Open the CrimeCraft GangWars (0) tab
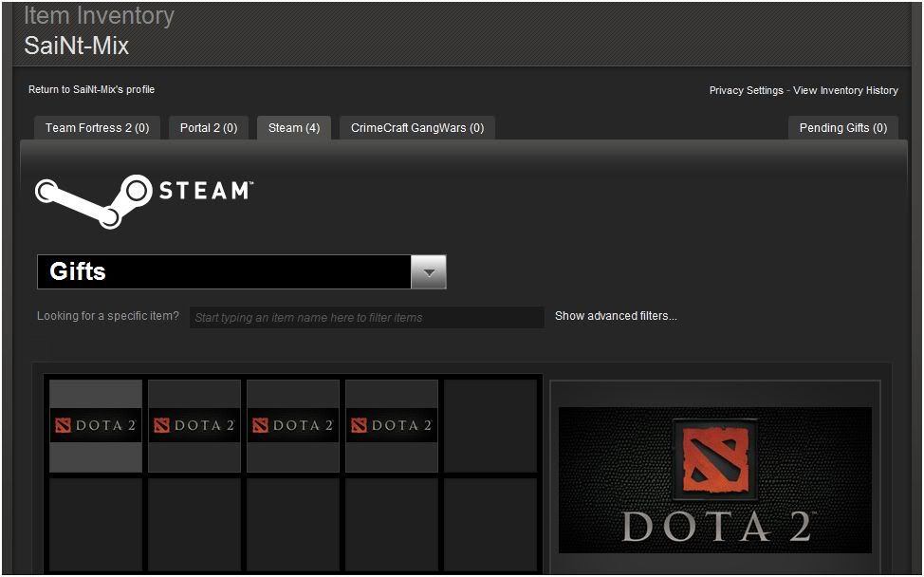The width and height of the screenshot is (924, 577). (417, 128)
